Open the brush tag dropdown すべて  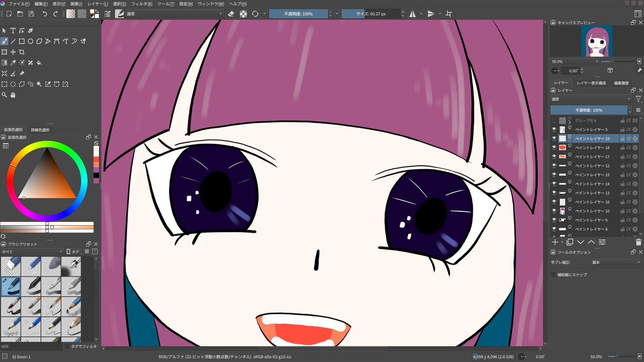click(x=32, y=251)
